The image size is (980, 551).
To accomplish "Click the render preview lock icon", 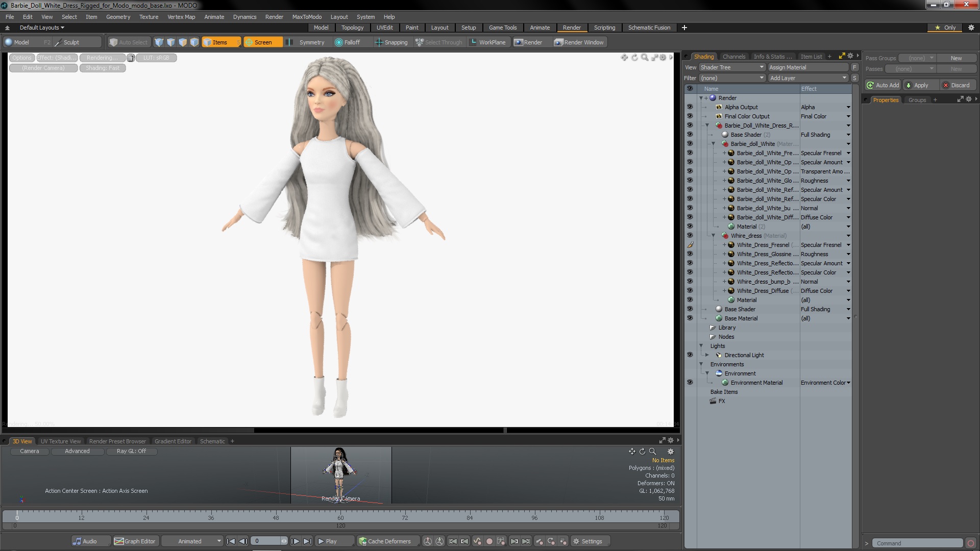I will [x=131, y=58].
